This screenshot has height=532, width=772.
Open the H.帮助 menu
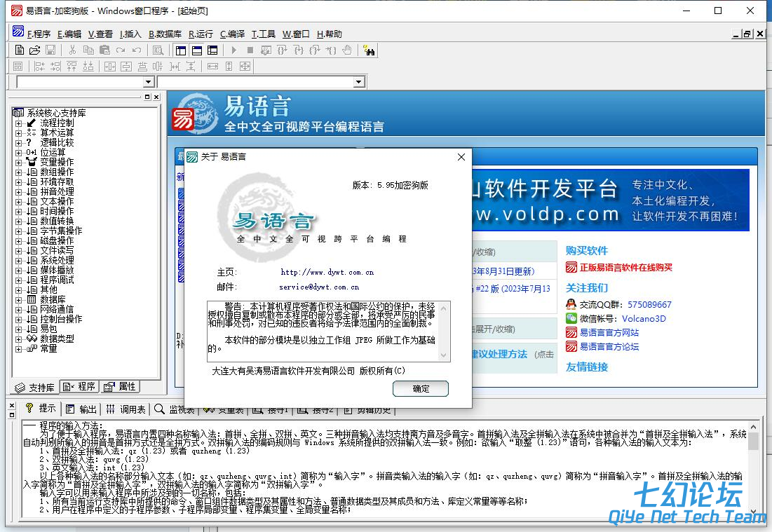pos(330,34)
